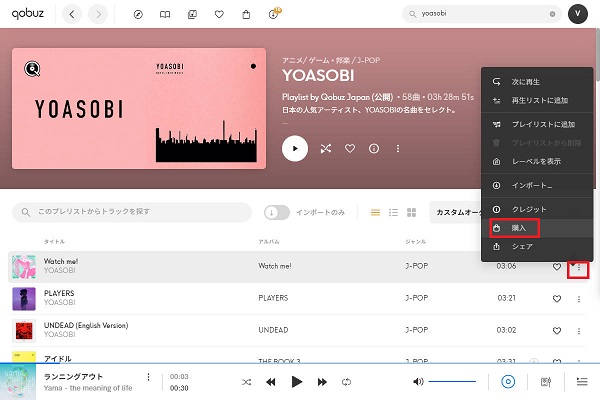Open the play queue list icon

point(582,382)
